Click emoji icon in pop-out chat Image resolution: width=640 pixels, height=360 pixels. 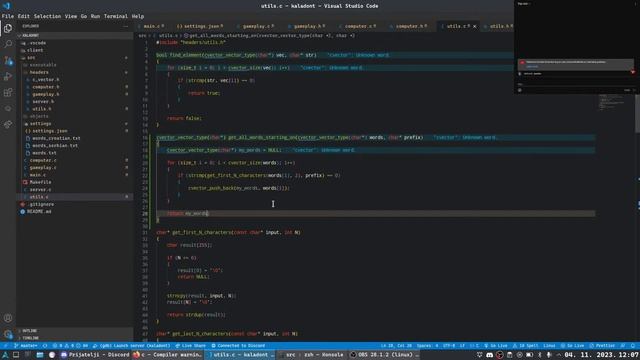click(520, 90)
